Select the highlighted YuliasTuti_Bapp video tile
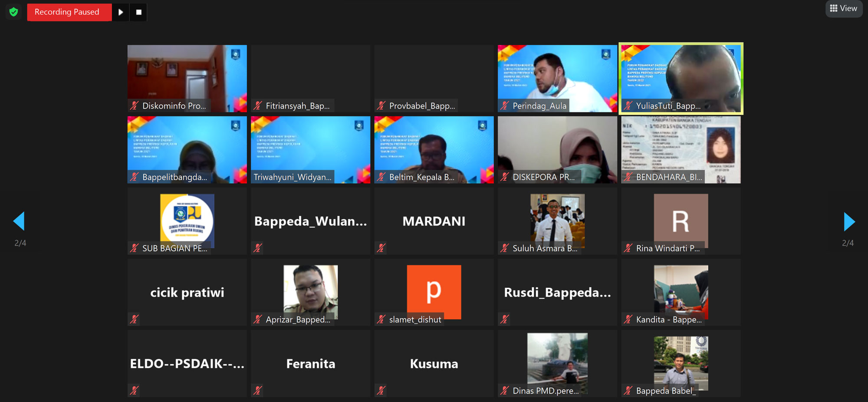868x402 pixels. click(x=681, y=79)
